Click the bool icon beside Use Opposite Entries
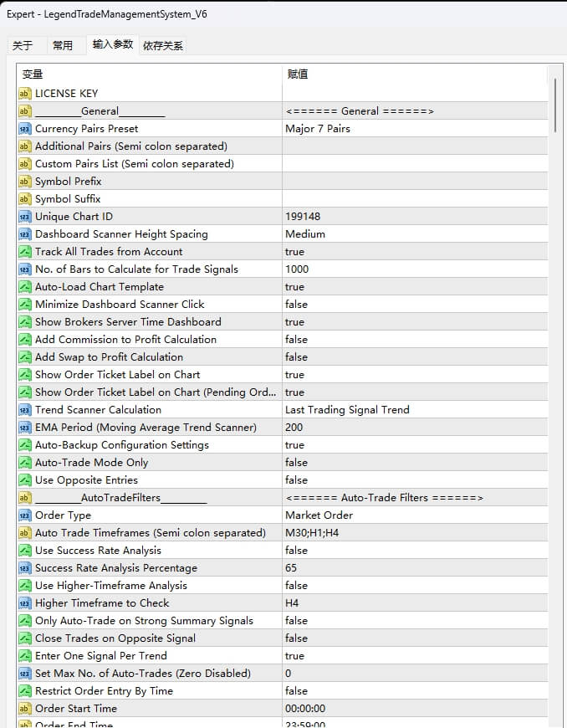567x728 pixels. [x=24, y=480]
